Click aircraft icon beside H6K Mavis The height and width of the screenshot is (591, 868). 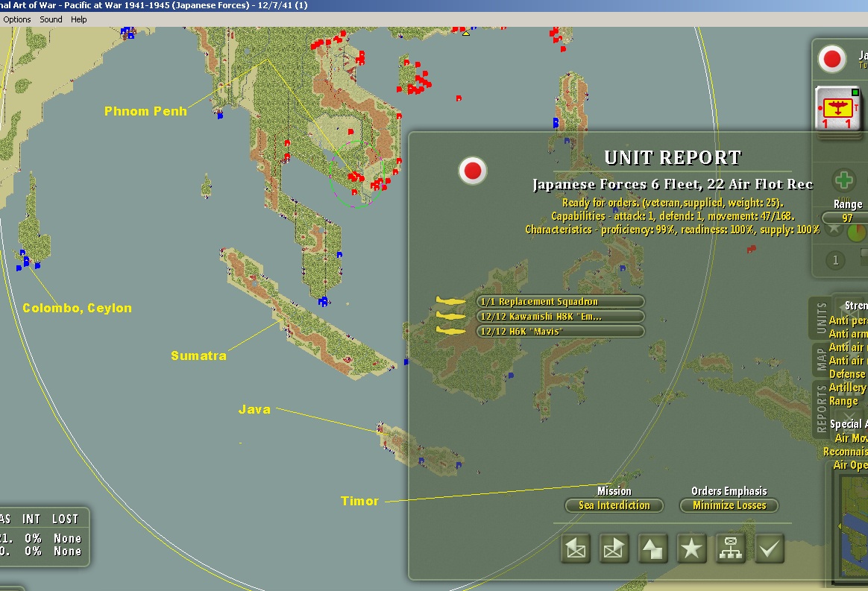tap(450, 331)
